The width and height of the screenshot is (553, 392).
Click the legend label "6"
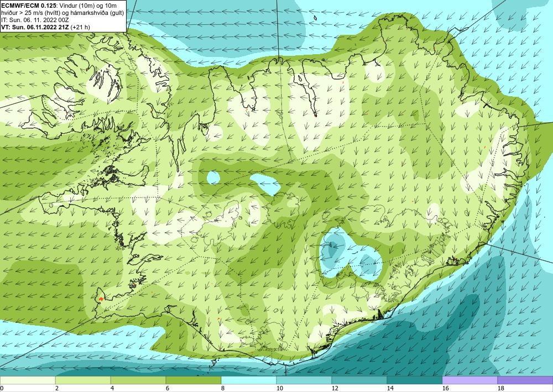click(168, 389)
